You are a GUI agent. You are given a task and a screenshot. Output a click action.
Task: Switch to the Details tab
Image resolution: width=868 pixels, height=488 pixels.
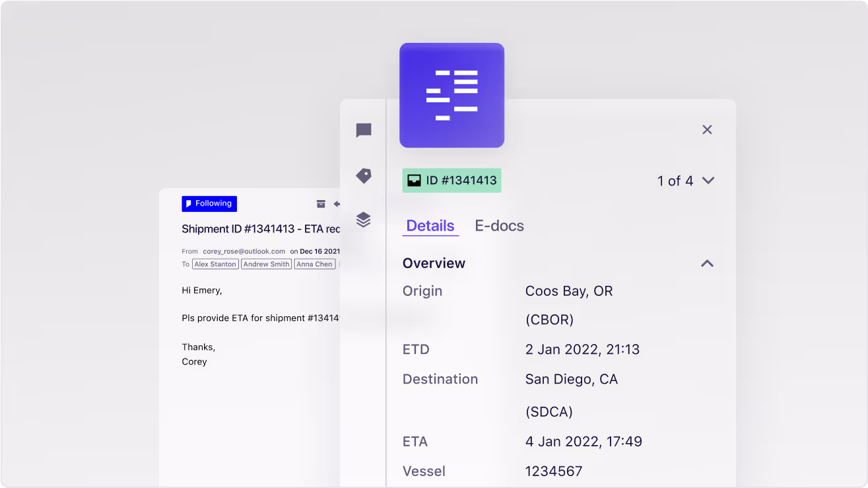[x=430, y=226]
